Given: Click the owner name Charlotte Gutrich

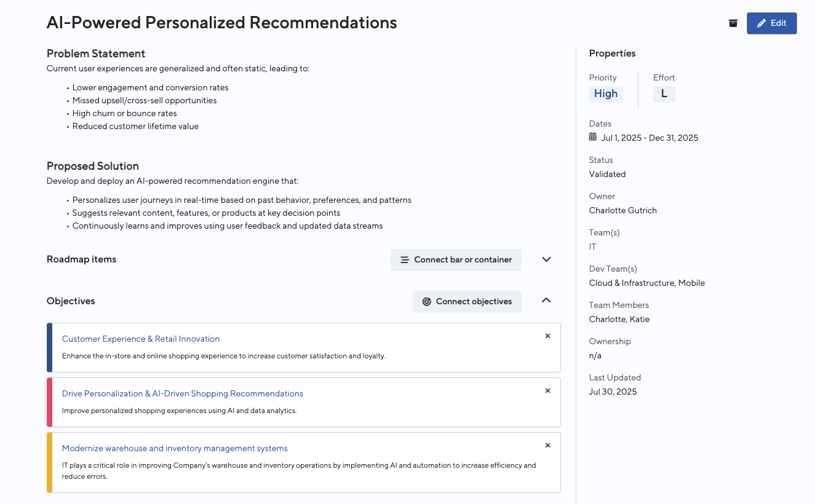Looking at the screenshot, I should (622, 210).
